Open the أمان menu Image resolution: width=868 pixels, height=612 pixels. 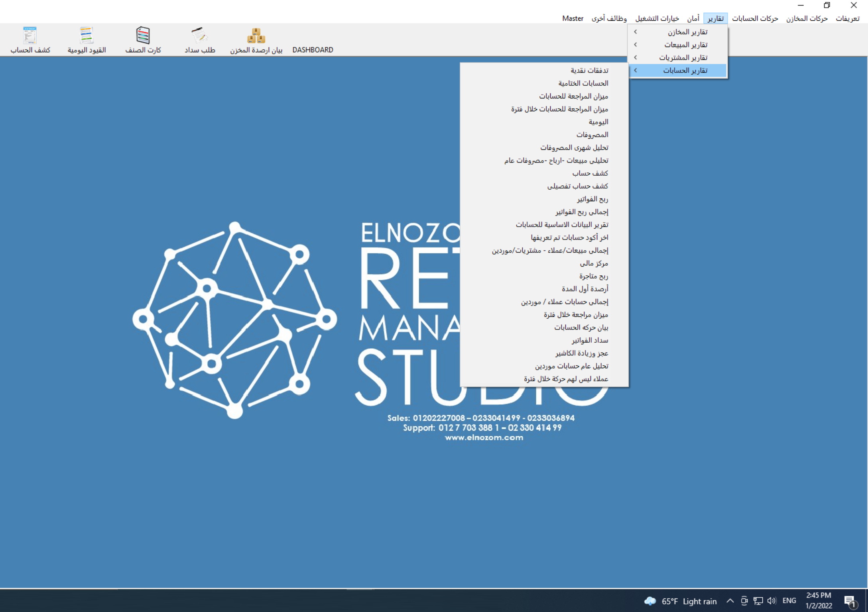(693, 18)
